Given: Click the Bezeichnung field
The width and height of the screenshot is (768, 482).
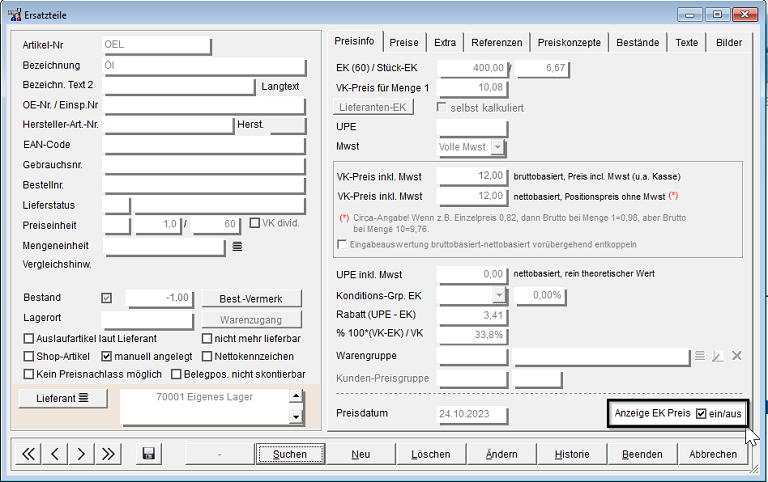Looking at the screenshot, I should (x=204, y=66).
